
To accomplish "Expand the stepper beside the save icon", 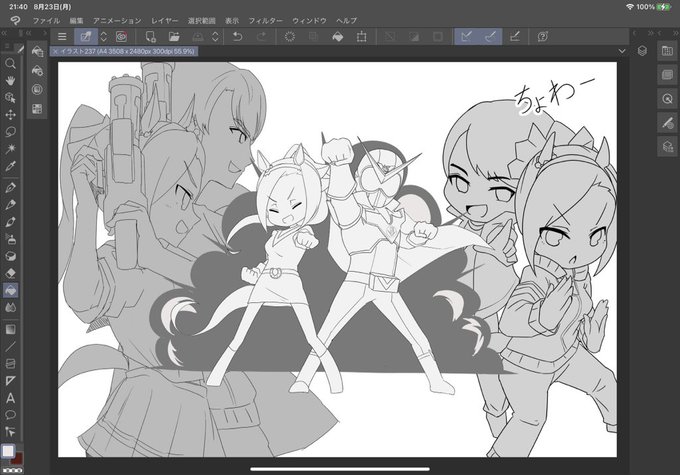I will [216, 37].
